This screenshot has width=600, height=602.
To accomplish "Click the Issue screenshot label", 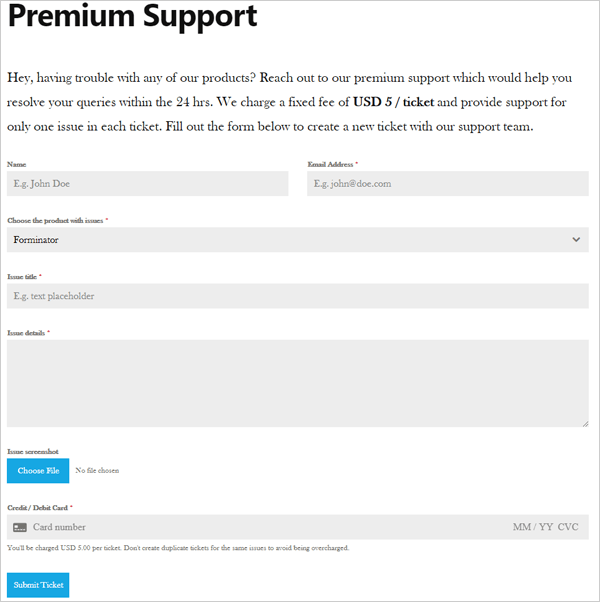I will [x=33, y=452].
